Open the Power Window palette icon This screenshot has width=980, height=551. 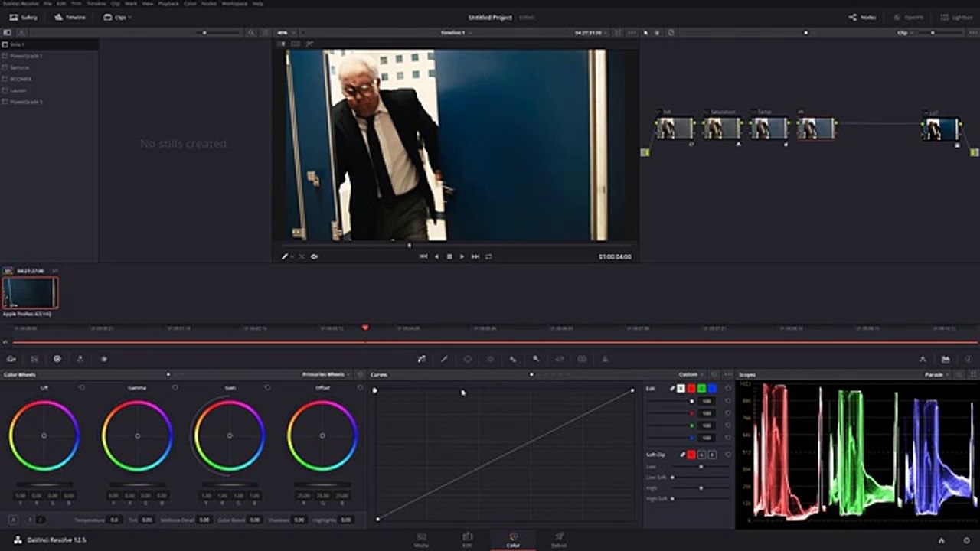click(x=467, y=358)
